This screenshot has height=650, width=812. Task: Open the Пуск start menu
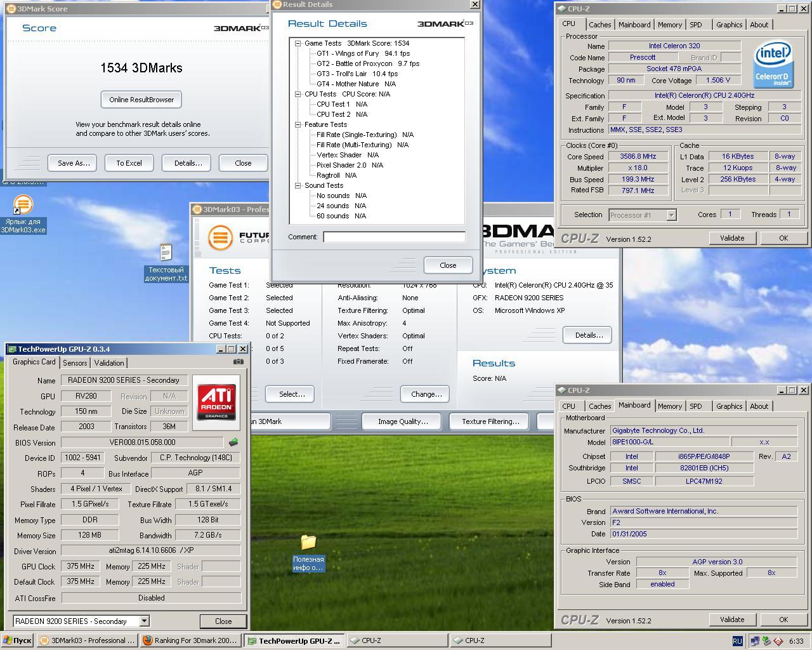coord(17,640)
